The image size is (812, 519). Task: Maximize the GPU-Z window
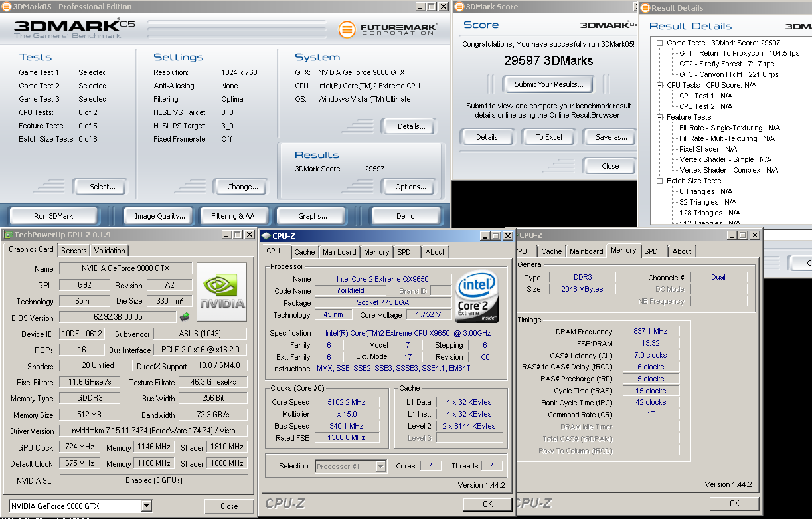click(238, 235)
